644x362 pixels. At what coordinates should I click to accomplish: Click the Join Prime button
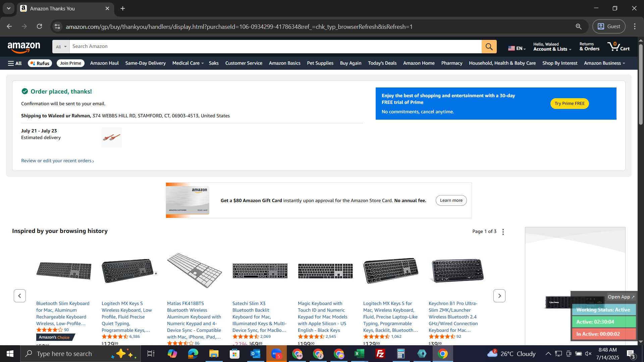tap(70, 63)
